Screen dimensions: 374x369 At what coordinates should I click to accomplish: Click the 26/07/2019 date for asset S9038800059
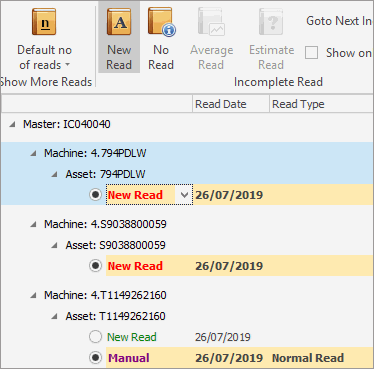point(229,266)
